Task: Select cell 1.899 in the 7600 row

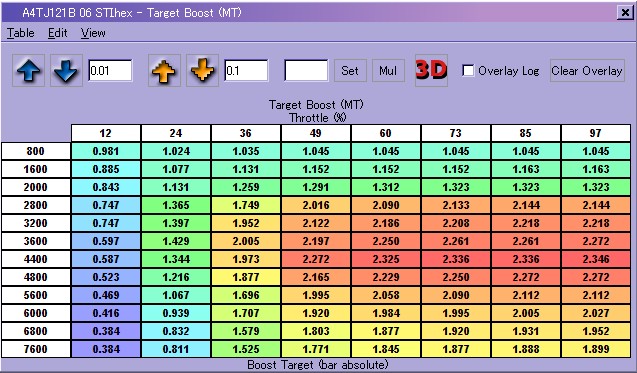Action: 596,349
